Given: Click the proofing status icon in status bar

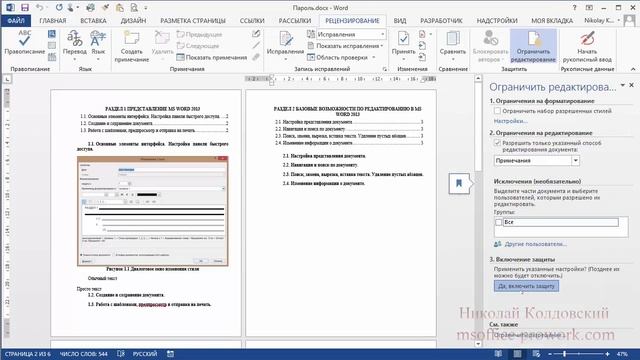Looking at the screenshot, I should (x=121, y=354).
